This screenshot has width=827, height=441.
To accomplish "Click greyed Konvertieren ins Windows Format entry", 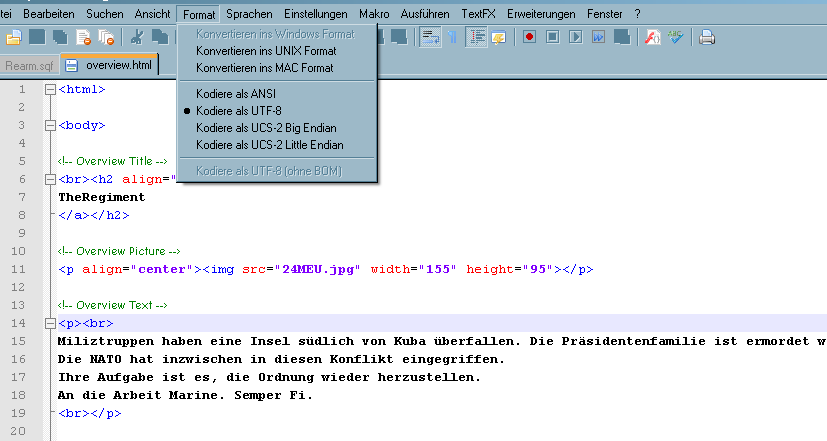I will [277, 34].
